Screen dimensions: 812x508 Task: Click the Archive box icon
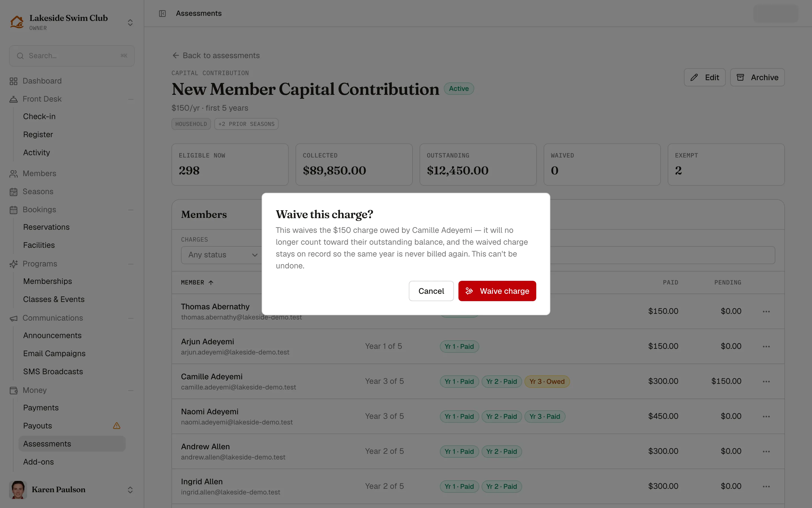(740, 78)
